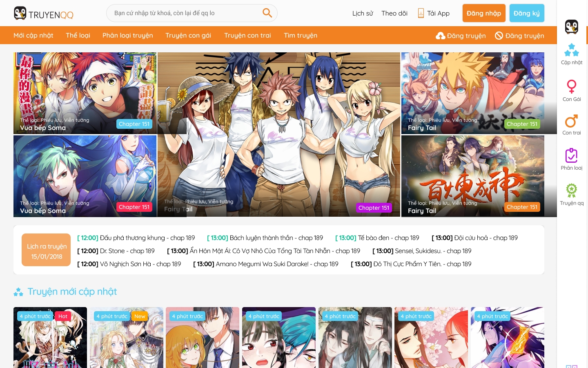Click the circle-slash icon beside Đăng truyện
Screen dimensions: 588x368
coord(499,36)
